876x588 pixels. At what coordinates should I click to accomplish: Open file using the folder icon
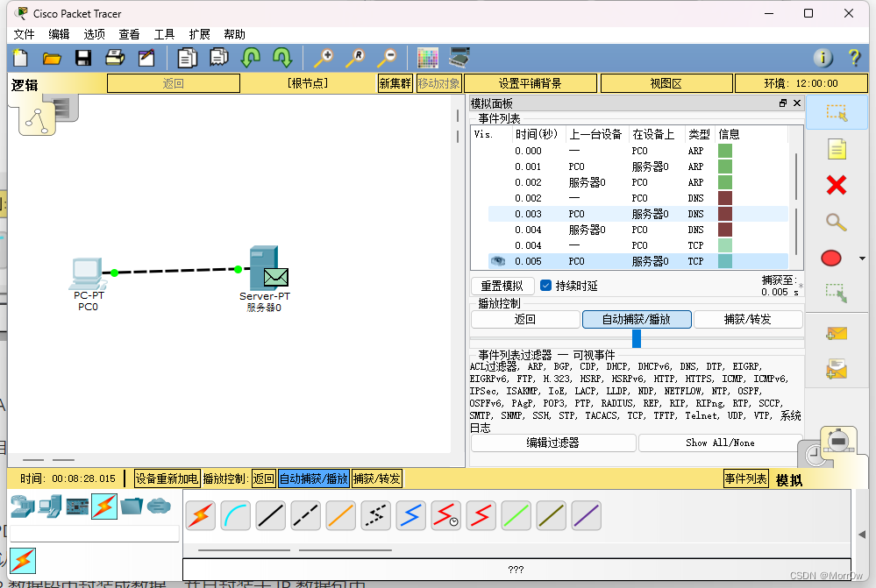(x=52, y=58)
